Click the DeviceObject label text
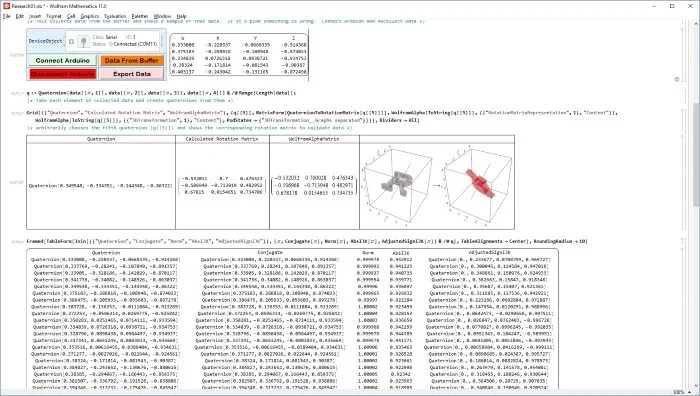 [x=46, y=41]
